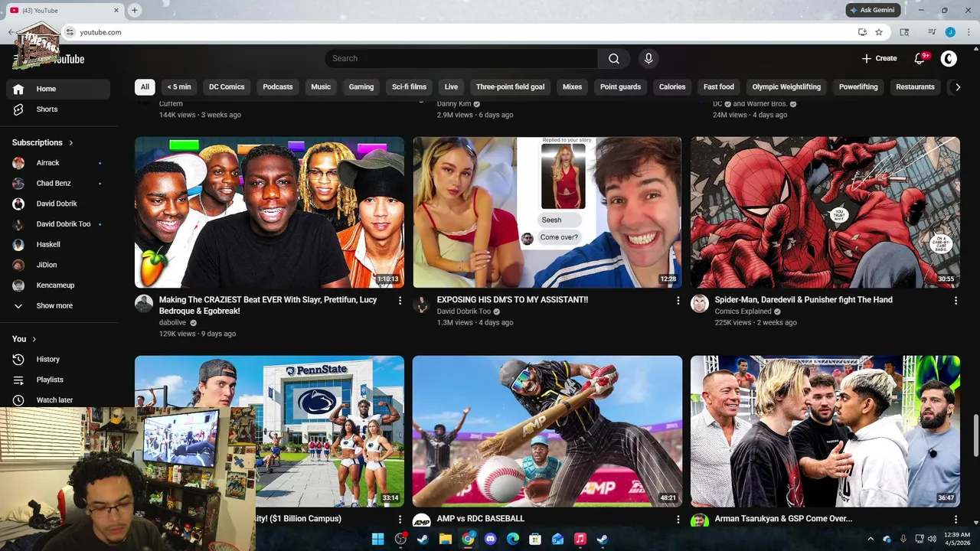Screen dimensions: 980x551
Task: Open more options for AMP vs RDC BASEBALL
Action: [x=678, y=520]
